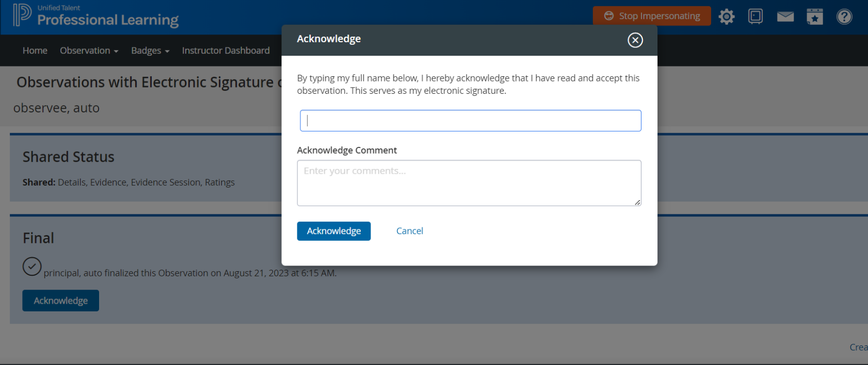Click into the Acknowledge Comment textarea

(x=469, y=182)
